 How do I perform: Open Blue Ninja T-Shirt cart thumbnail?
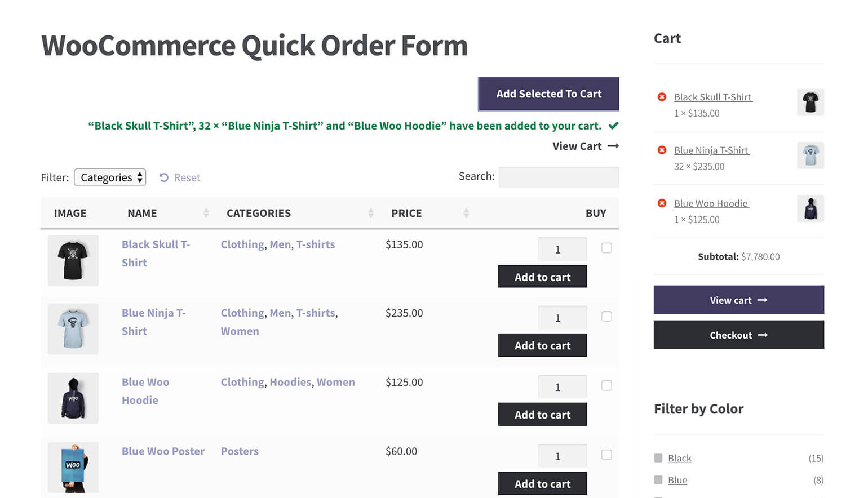pyautogui.click(x=811, y=155)
